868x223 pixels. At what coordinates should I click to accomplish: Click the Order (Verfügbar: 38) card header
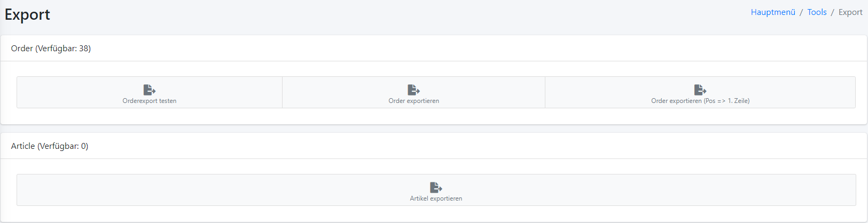[434, 49]
